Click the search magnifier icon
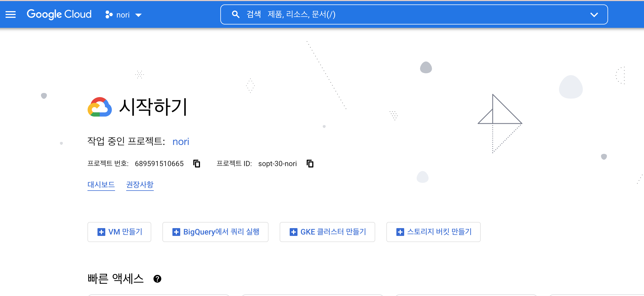Viewport: 644px width, 296px height. pyautogui.click(x=236, y=14)
